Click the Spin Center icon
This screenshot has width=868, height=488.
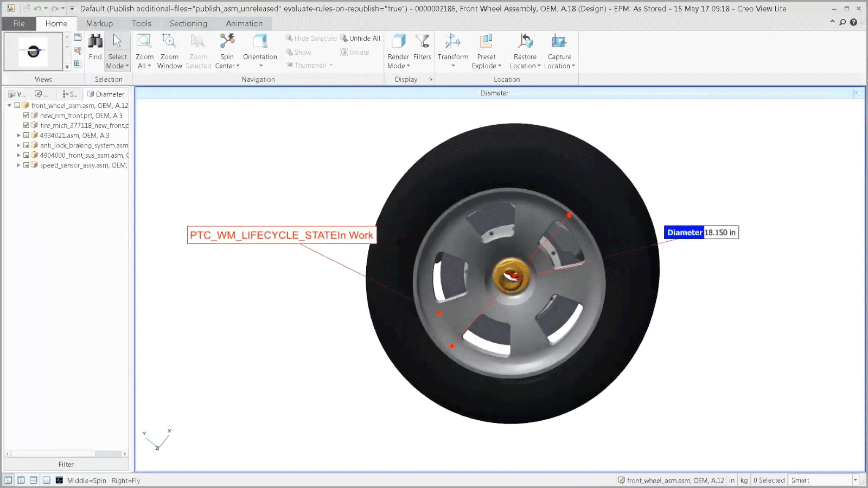[227, 42]
